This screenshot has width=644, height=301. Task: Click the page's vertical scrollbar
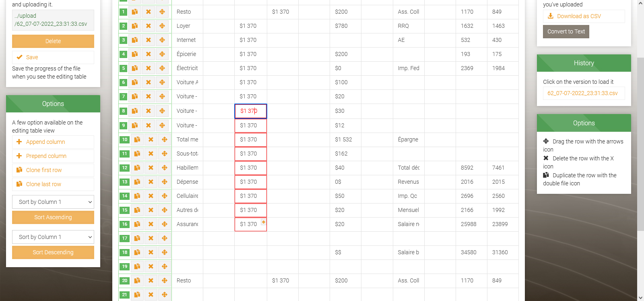(x=640, y=161)
